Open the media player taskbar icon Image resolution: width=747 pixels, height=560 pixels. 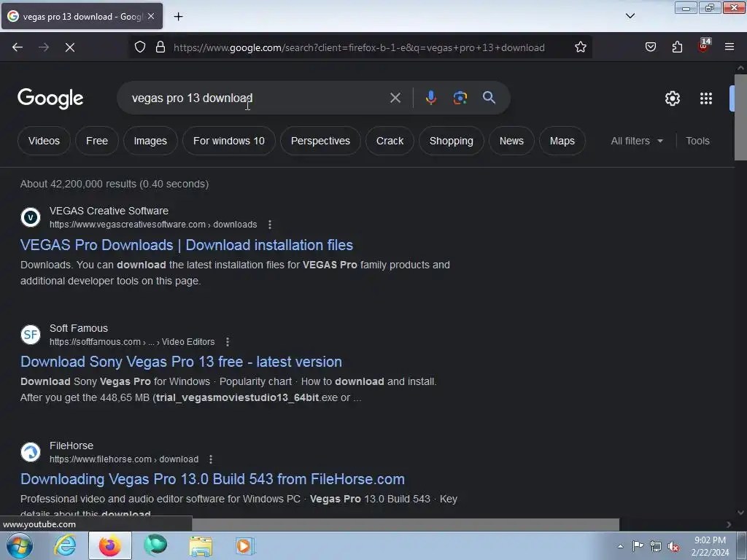coord(245,545)
